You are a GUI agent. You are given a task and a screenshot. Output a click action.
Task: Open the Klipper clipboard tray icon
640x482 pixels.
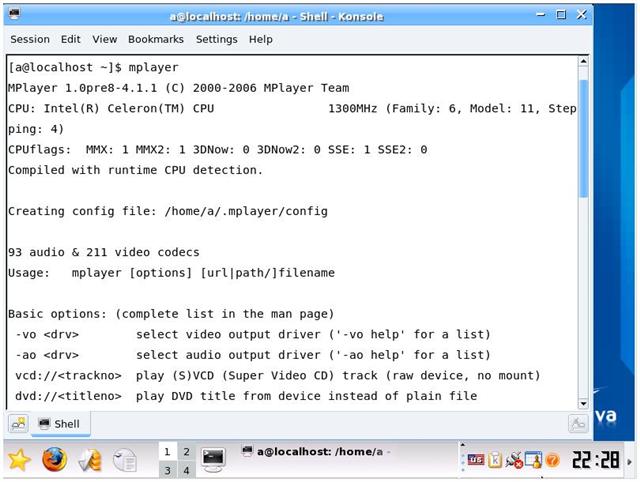tap(495, 460)
